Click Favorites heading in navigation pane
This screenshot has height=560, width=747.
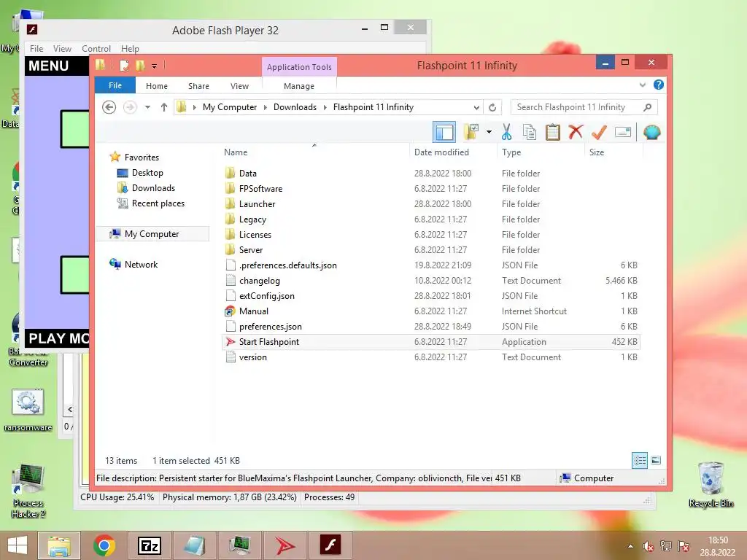click(x=142, y=157)
